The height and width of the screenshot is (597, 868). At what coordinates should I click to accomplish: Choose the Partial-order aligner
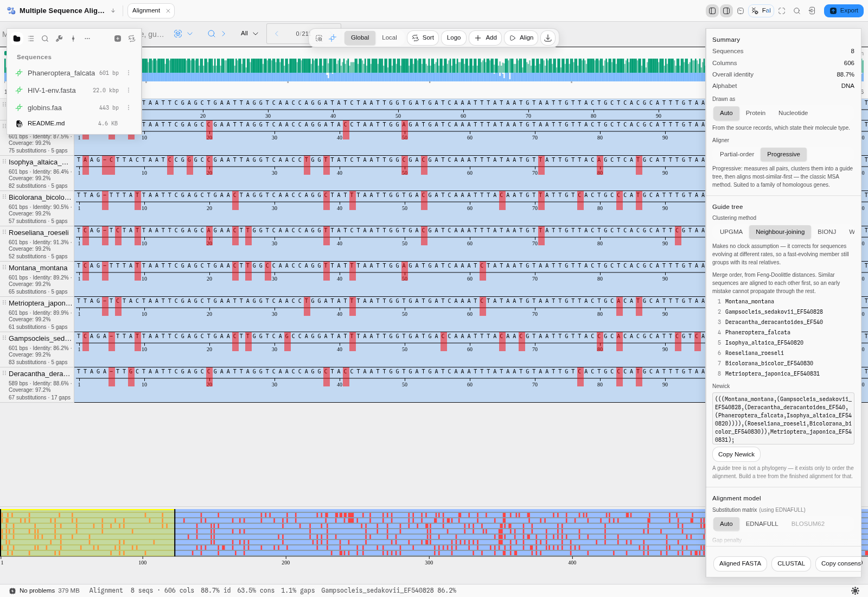(x=737, y=155)
